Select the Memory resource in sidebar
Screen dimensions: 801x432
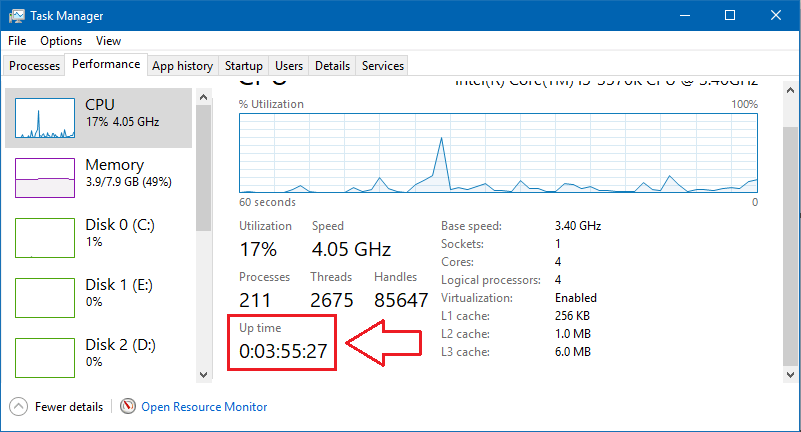point(99,178)
